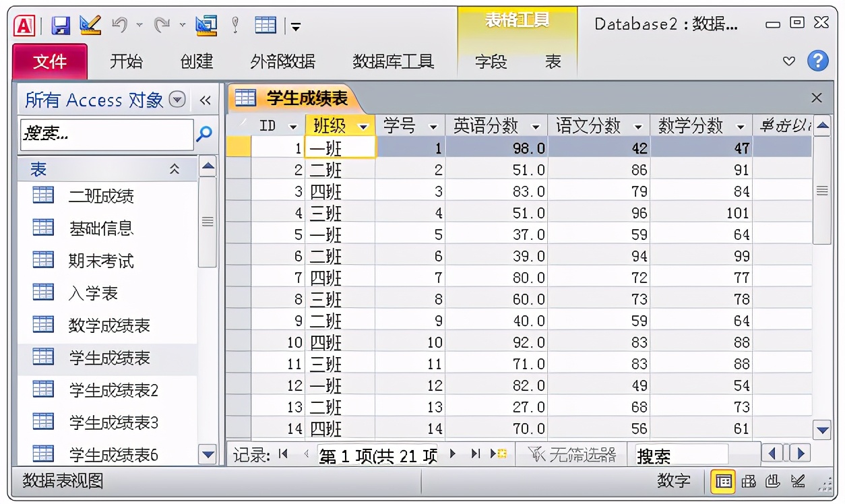Open 学生成绩表3 in navigation pane
The width and height of the screenshot is (845, 504).
point(114,422)
